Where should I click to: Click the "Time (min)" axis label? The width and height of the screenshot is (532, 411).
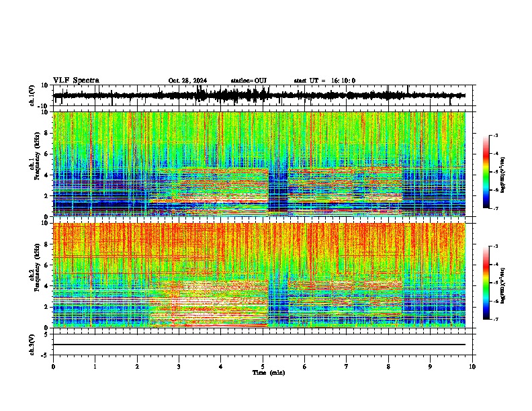coord(269,373)
